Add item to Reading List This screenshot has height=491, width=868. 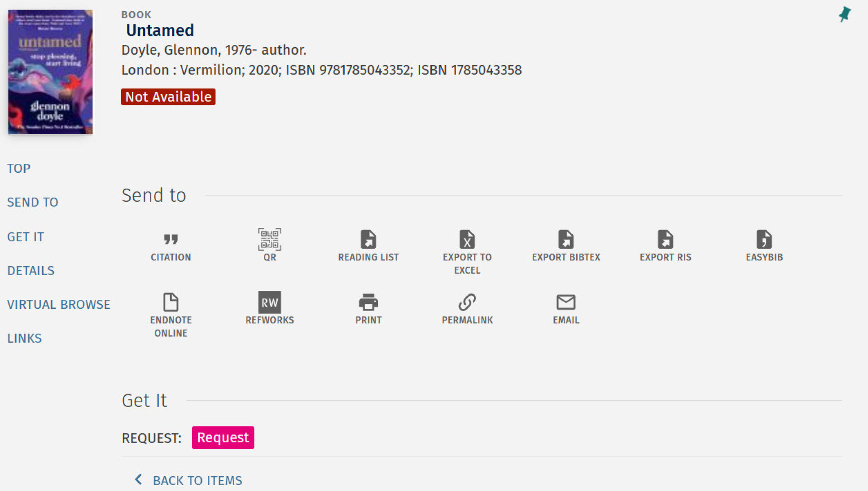coord(368,245)
